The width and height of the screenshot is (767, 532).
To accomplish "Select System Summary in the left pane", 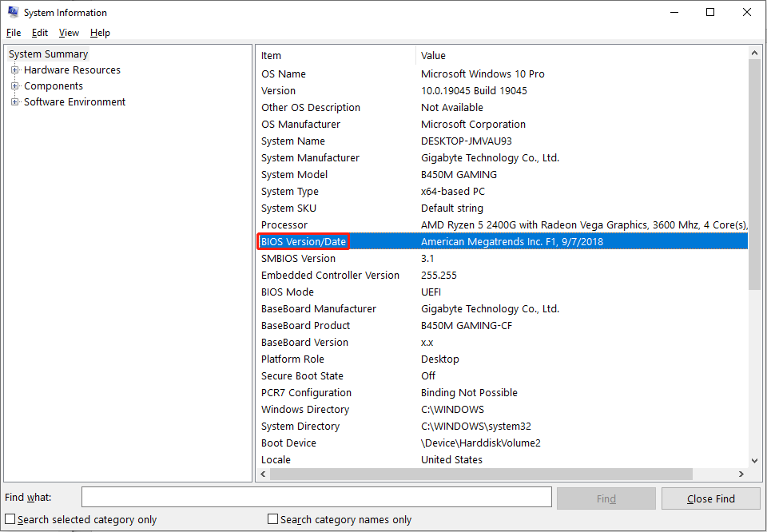I will pos(46,54).
